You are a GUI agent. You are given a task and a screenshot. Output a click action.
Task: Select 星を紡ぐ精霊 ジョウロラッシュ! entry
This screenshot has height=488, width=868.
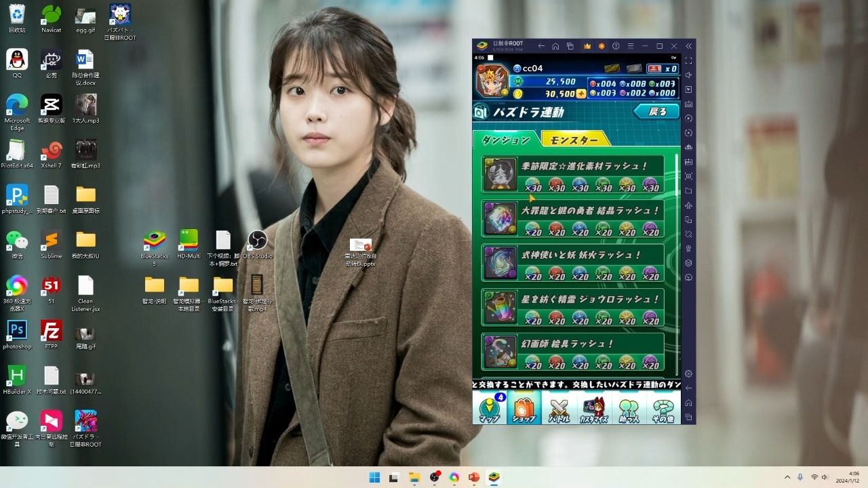[573, 308]
